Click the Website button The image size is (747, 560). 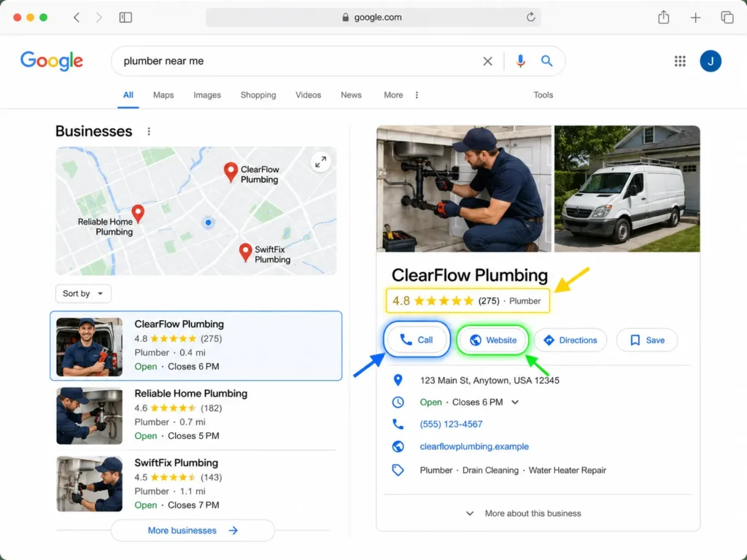[x=492, y=340]
